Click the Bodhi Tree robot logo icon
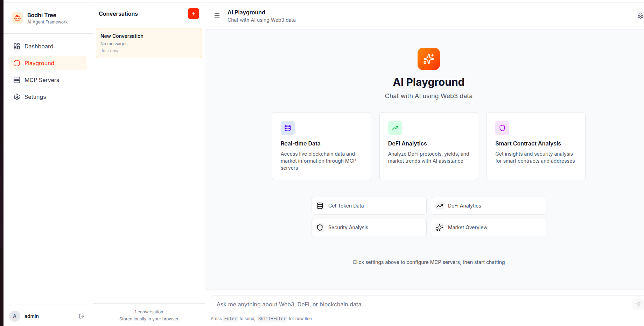The width and height of the screenshot is (644, 326). click(x=17, y=18)
